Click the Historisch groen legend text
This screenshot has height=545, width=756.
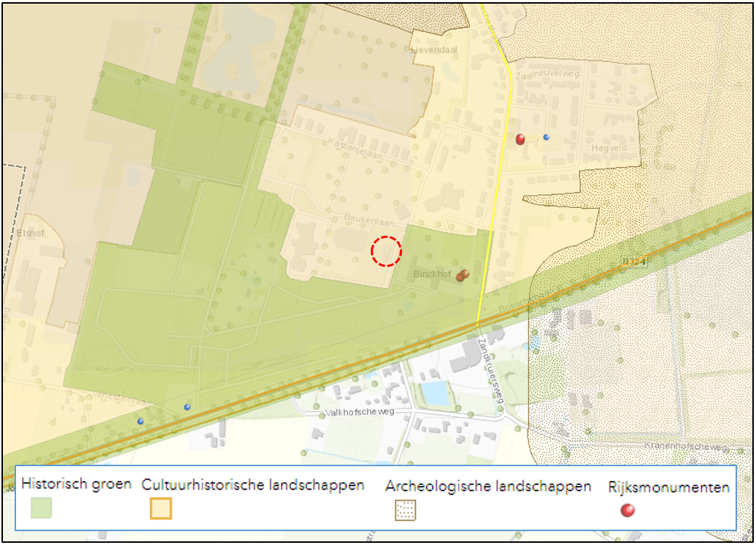(76, 483)
